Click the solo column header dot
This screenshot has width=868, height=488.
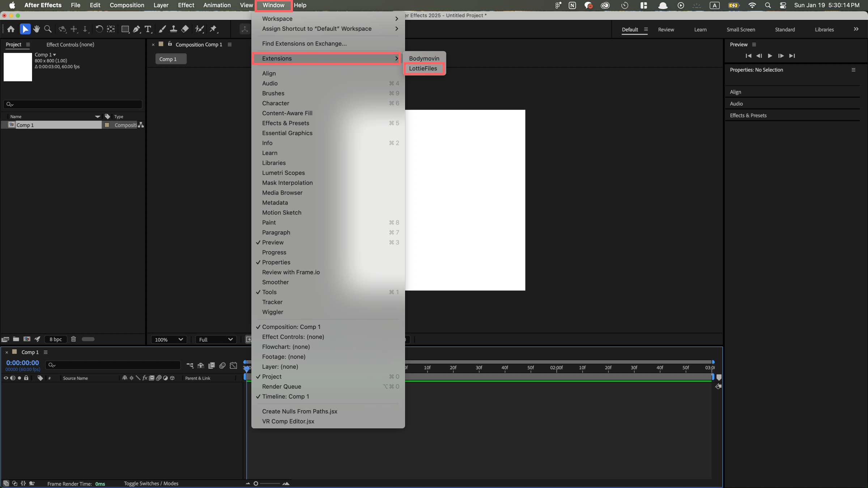20,378
